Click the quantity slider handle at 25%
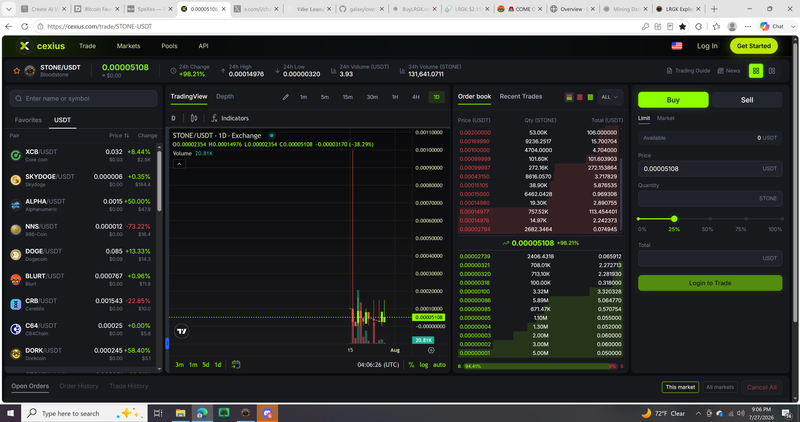The width and height of the screenshot is (800, 422). (674, 219)
